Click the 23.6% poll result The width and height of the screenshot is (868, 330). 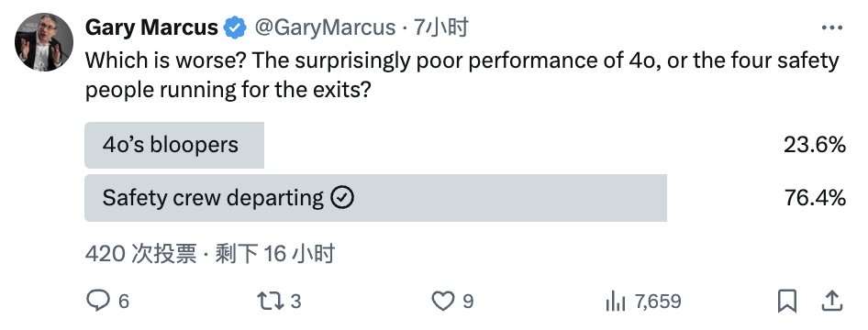tap(814, 145)
